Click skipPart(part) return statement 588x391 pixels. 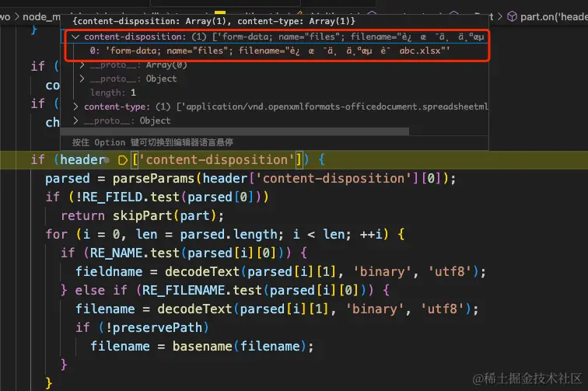[x=142, y=216]
